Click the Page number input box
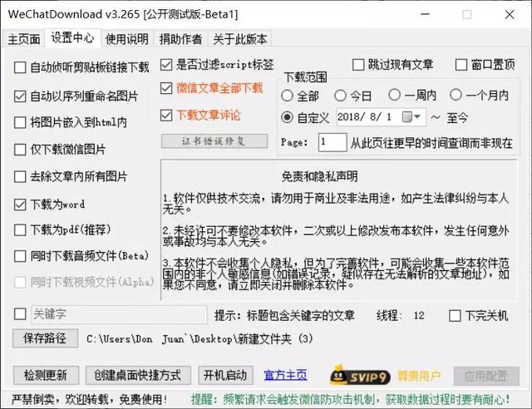Screen dimensions: 532x409 click(x=332, y=142)
